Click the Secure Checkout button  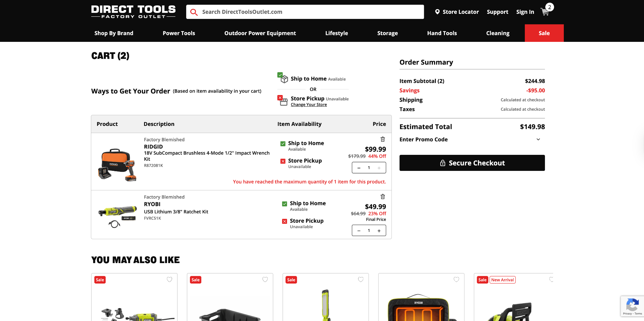coord(472,163)
